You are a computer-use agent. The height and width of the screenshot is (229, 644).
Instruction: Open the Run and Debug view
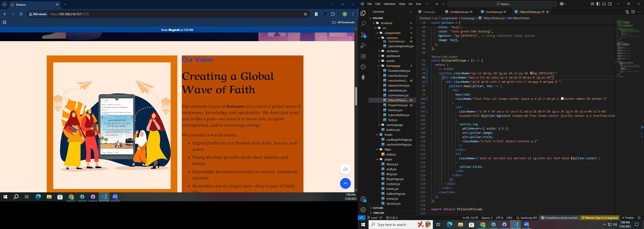click(x=363, y=45)
